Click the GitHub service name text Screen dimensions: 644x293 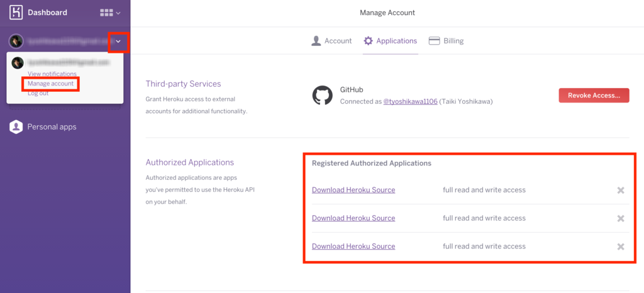point(352,89)
